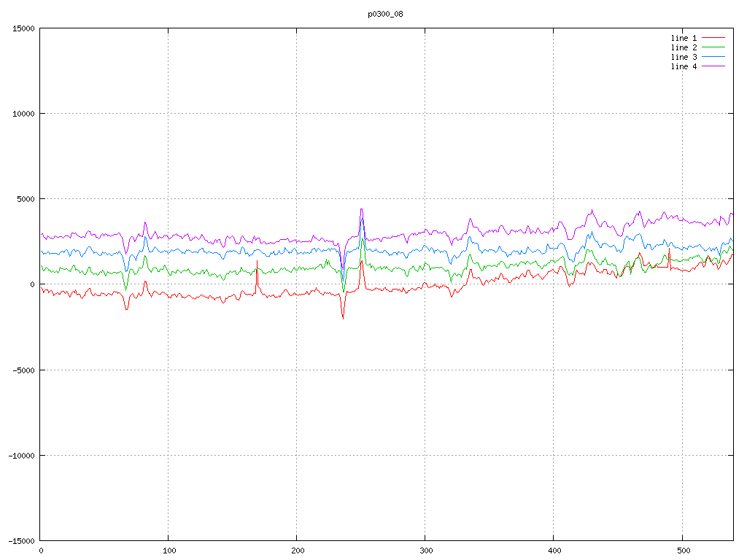Select the 'line 4' legend label
The height and width of the screenshot is (560, 747).
point(684,66)
